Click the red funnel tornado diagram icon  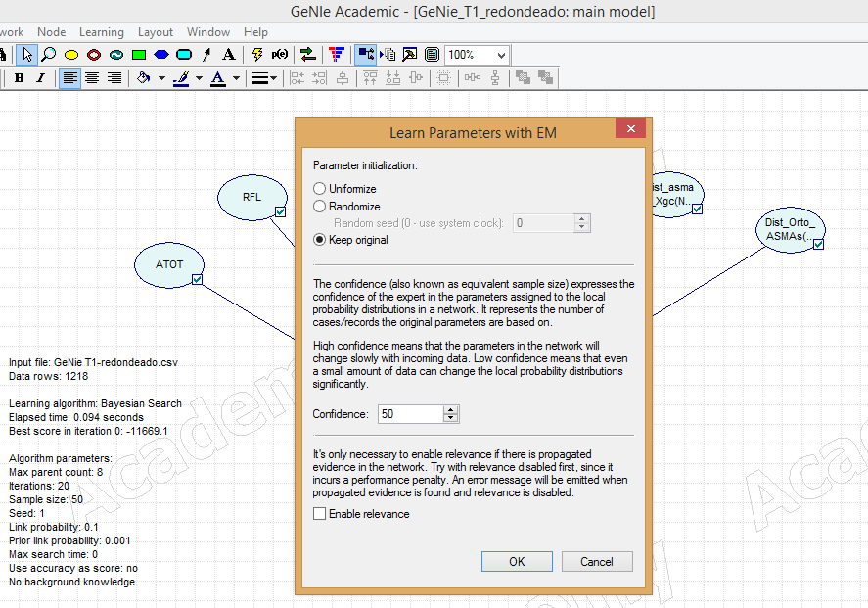(337, 55)
